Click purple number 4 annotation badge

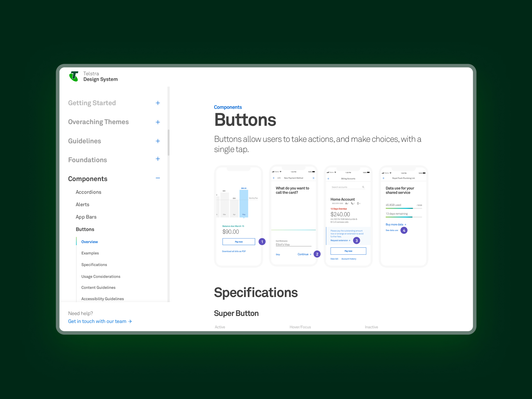pyautogui.click(x=404, y=230)
